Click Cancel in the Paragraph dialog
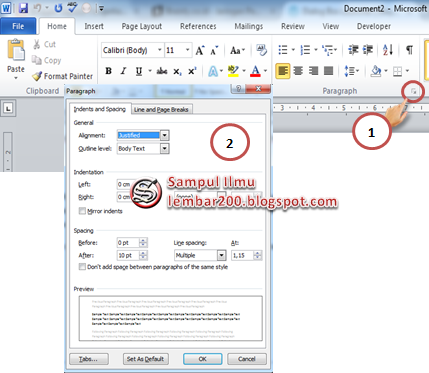Screen dimensions: 429x373 tap(247, 359)
